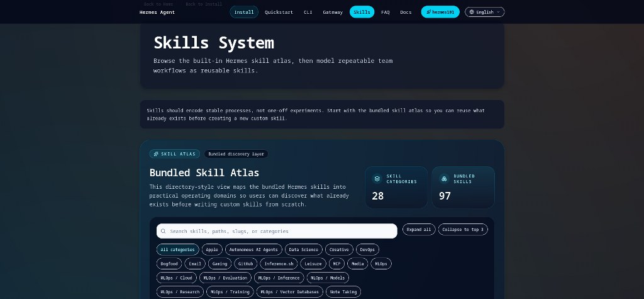The width and height of the screenshot is (644, 299).
Task: Follow the faded Back to Home link
Action: click(158, 4)
